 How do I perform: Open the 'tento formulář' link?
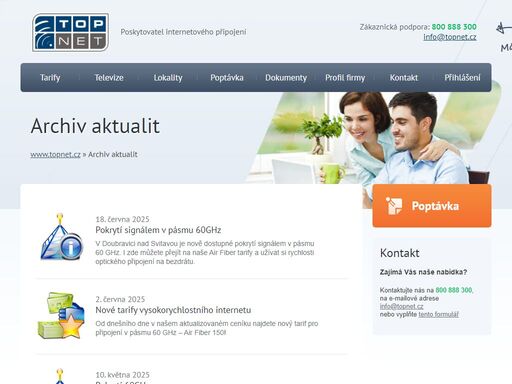tap(438, 314)
